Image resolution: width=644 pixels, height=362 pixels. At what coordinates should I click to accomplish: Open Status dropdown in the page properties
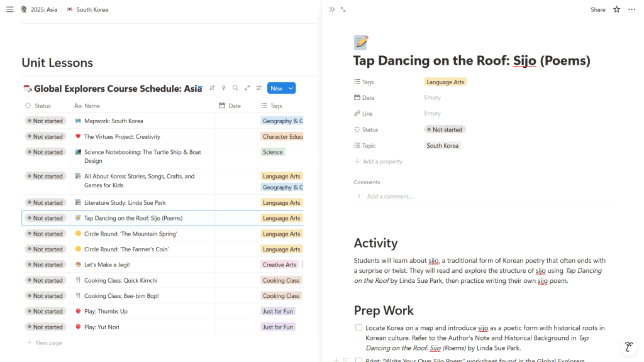(x=445, y=129)
